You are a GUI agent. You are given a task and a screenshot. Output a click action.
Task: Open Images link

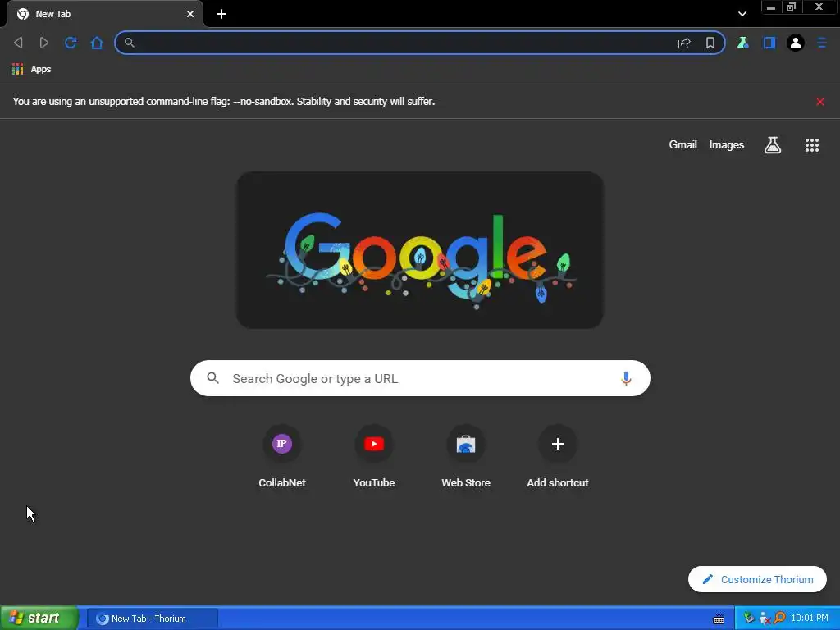[727, 144]
